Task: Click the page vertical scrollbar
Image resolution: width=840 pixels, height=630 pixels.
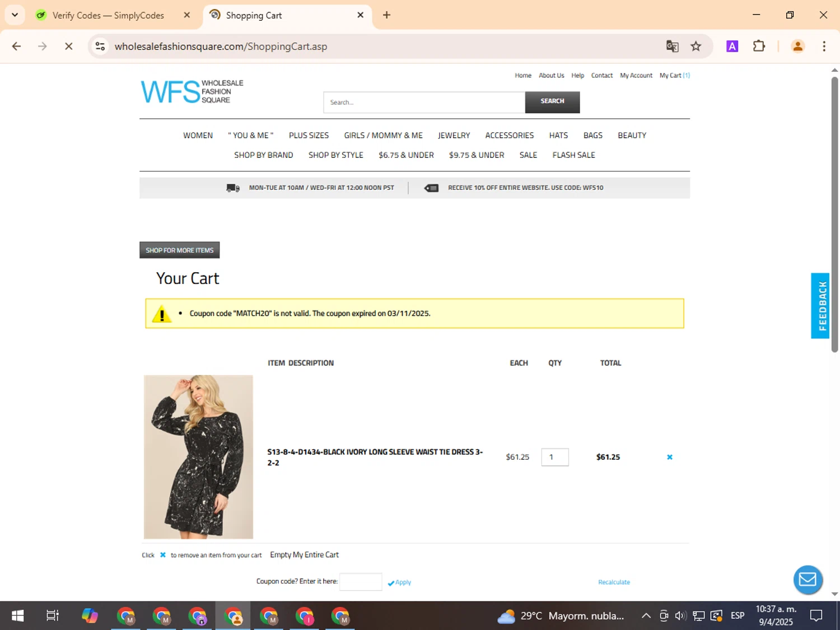Action: (834, 214)
